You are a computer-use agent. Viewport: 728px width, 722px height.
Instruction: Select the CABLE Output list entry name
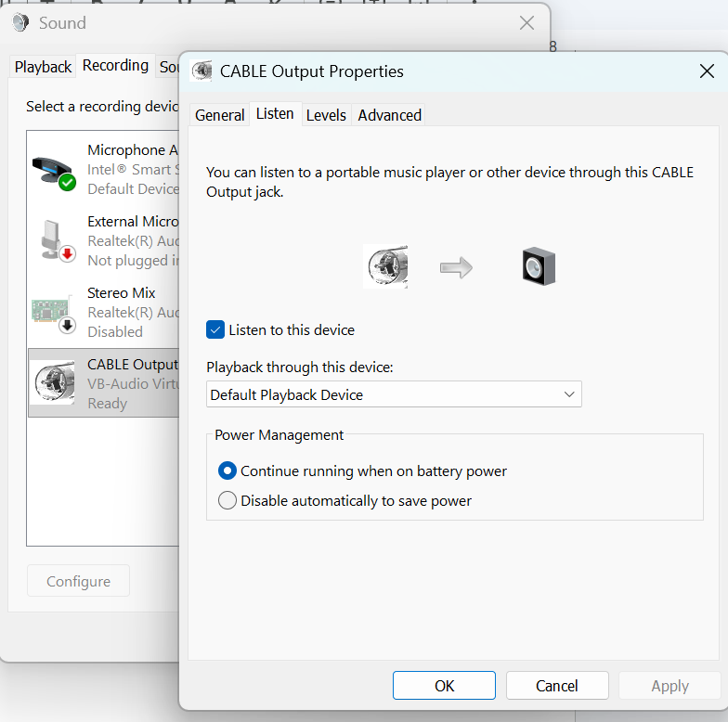tap(133, 364)
